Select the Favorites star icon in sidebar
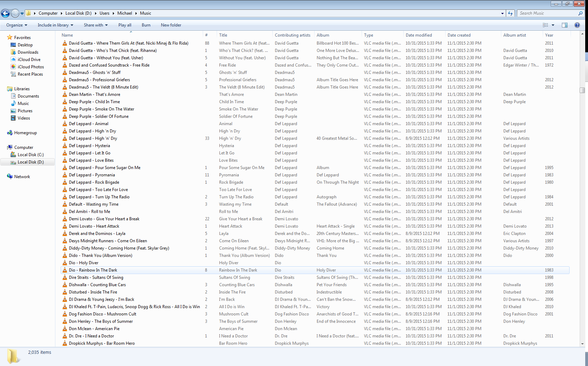Viewport: 588px width, 366px height. tap(10, 37)
